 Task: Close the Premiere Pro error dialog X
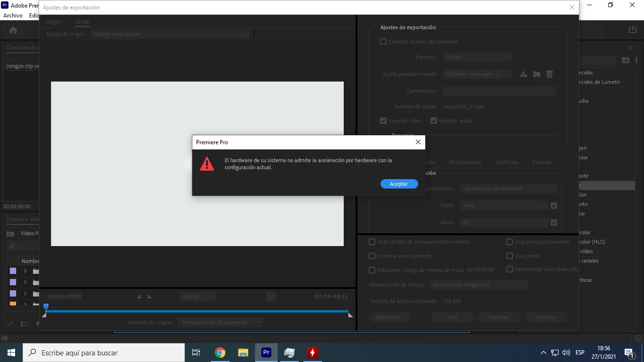418,142
